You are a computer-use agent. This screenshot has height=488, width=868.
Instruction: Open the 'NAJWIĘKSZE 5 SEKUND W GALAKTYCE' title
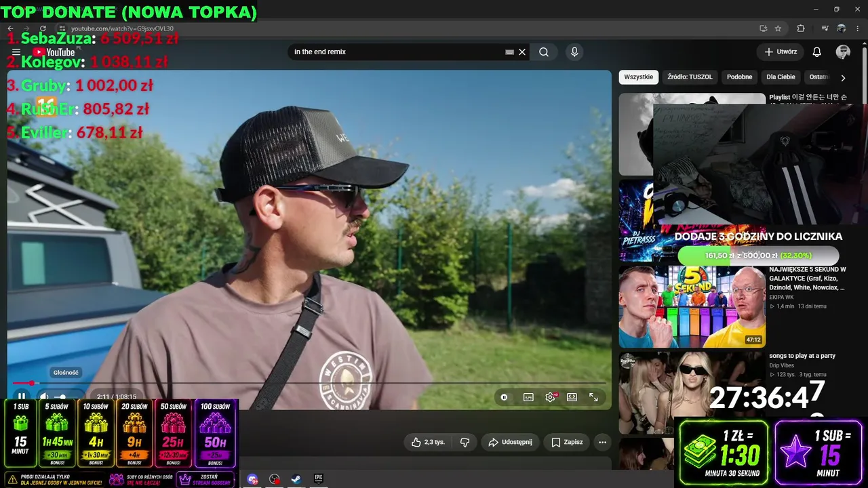[808, 279]
